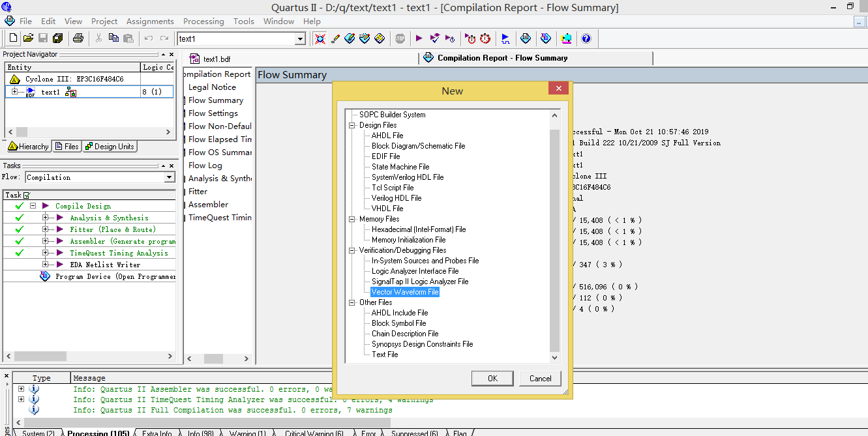Open Flow Log in the report list
This screenshot has width=868, height=436.
(x=205, y=166)
